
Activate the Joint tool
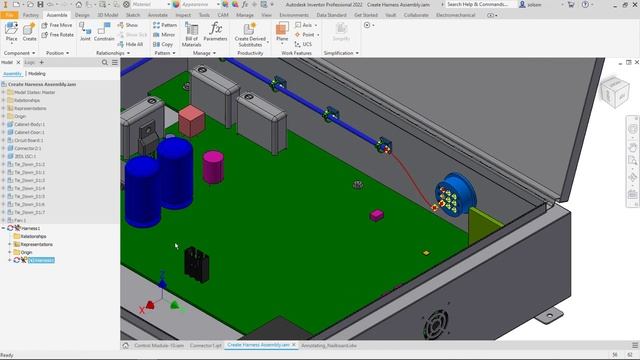tap(85, 32)
